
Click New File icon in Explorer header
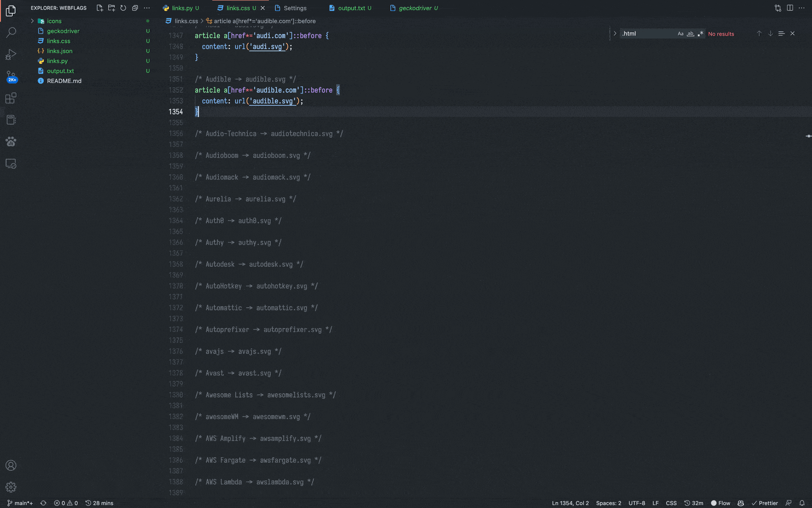[x=100, y=8]
